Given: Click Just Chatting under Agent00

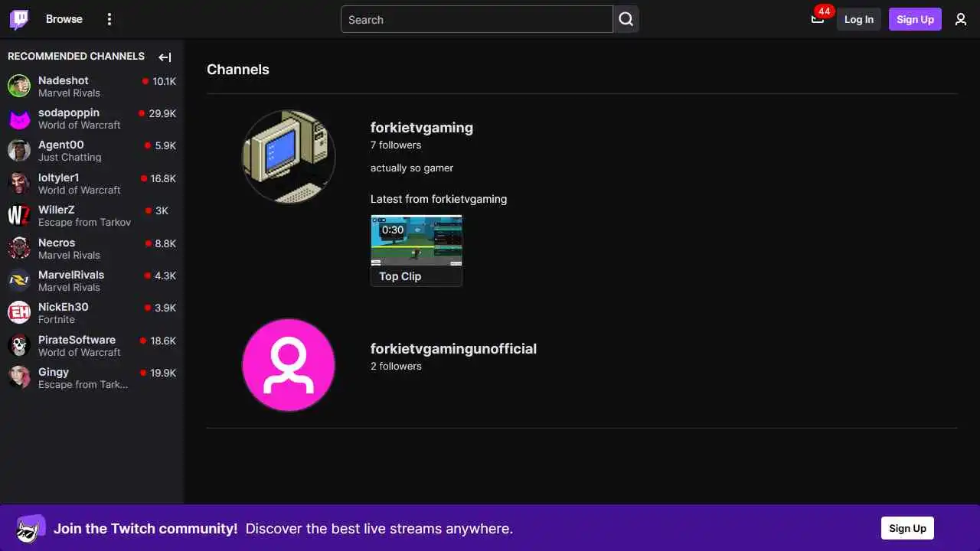Looking at the screenshot, I should (x=70, y=158).
